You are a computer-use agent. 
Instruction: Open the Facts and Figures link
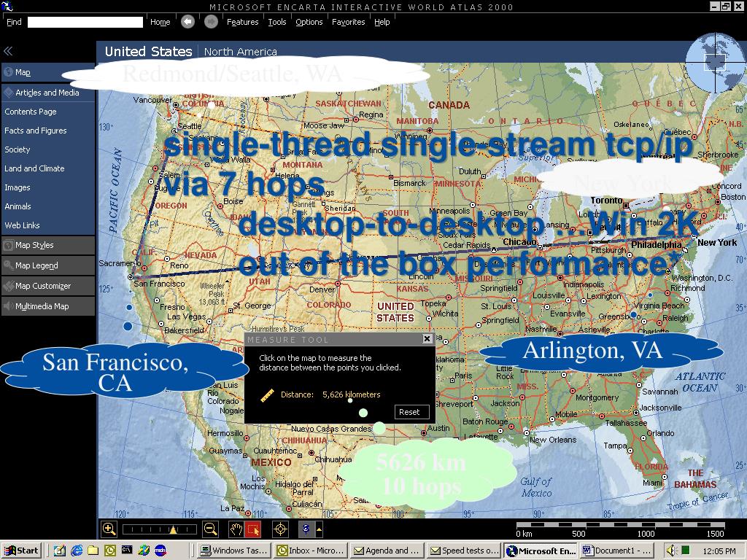pos(36,131)
